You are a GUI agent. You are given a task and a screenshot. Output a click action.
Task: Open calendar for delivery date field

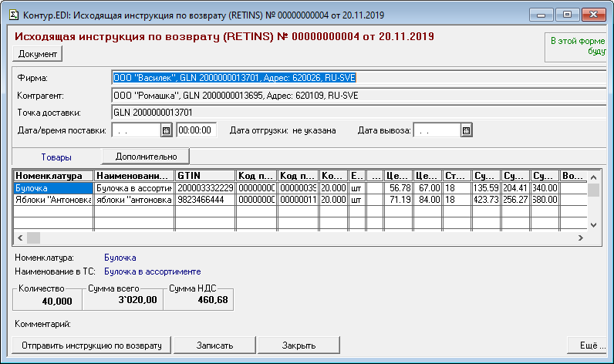point(166,130)
